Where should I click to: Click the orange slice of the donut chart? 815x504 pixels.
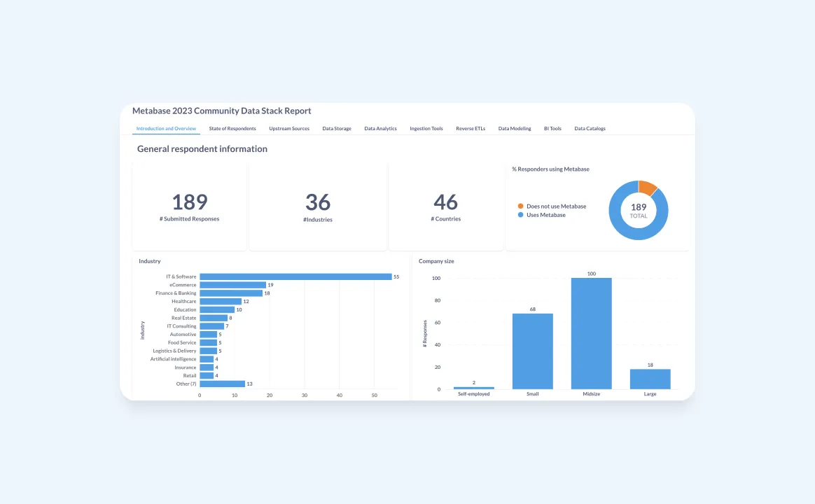tap(647, 187)
